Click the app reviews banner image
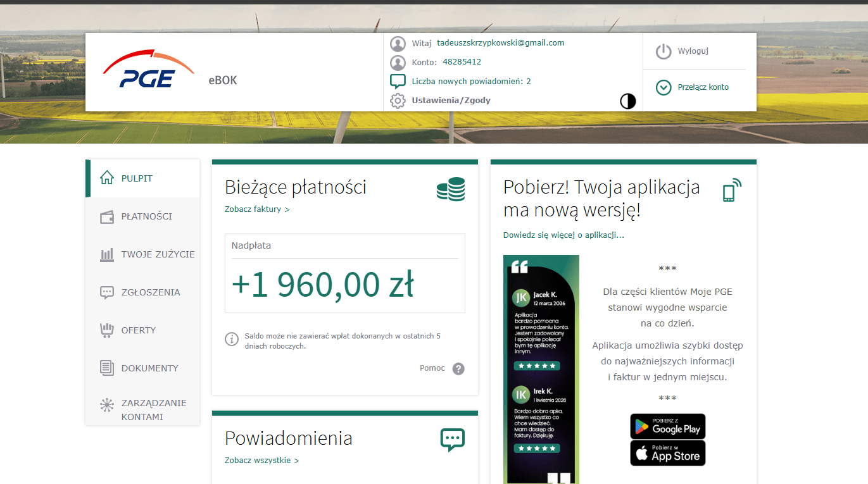Screen dimensions: 868x484 pos(541,369)
